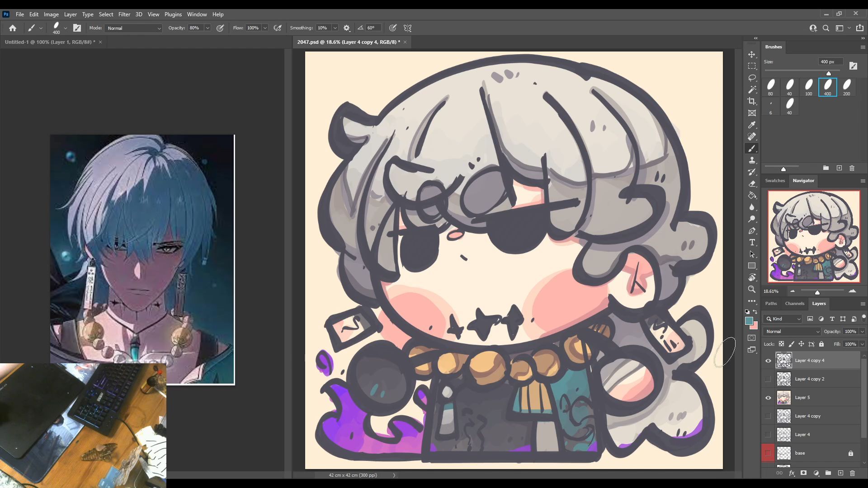The height and width of the screenshot is (488, 868).
Task: Click the foreground color swatch
Action: (749, 321)
